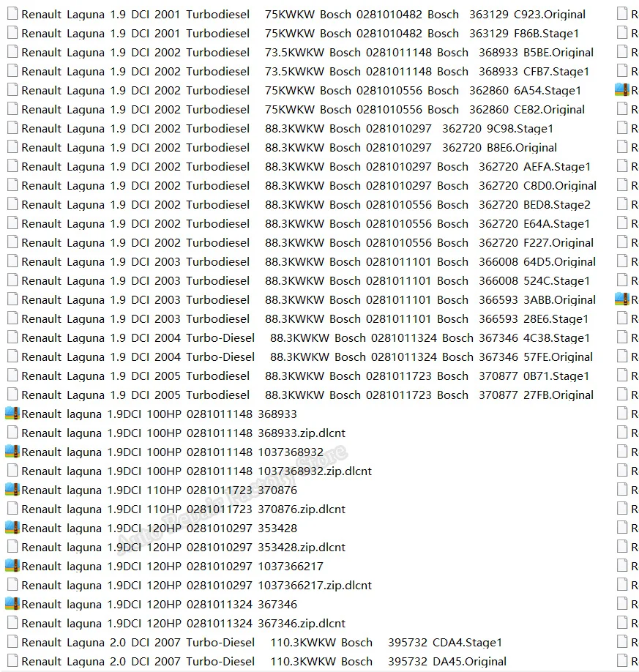Image resolution: width=639 pixels, height=672 pixels.
Task: Select the archive icon of 120HP 0281010297 353428
Action: 12,528
